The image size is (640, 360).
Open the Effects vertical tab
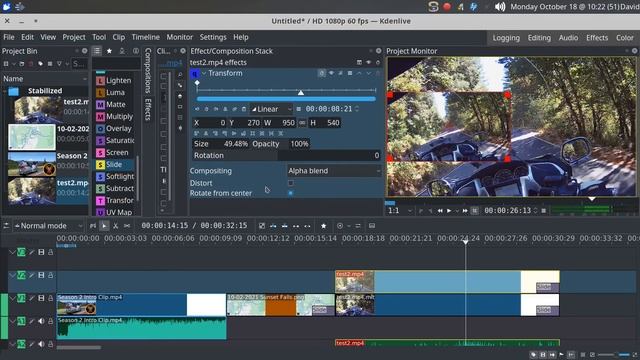tap(148, 109)
